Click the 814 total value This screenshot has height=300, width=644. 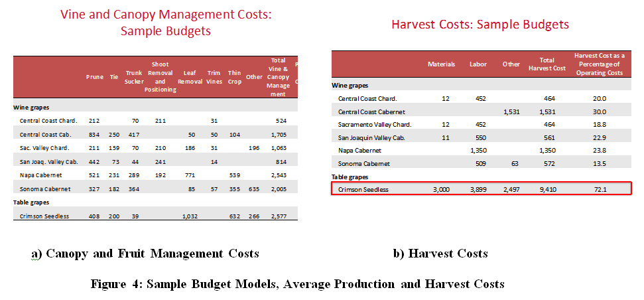[x=281, y=161]
